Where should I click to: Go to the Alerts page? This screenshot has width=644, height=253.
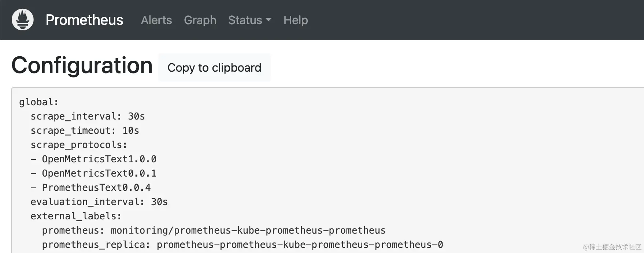coord(156,20)
